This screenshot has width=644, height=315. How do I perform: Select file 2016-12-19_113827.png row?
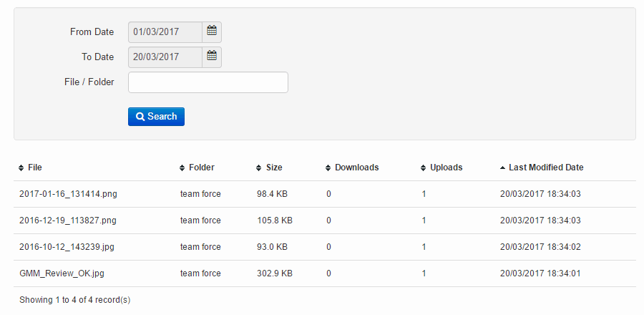pyautogui.click(x=324, y=220)
